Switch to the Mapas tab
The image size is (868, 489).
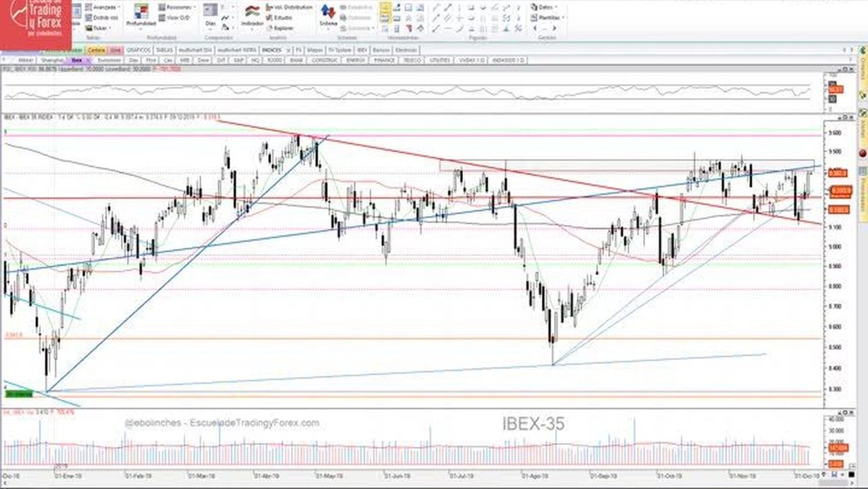[315, 50]
